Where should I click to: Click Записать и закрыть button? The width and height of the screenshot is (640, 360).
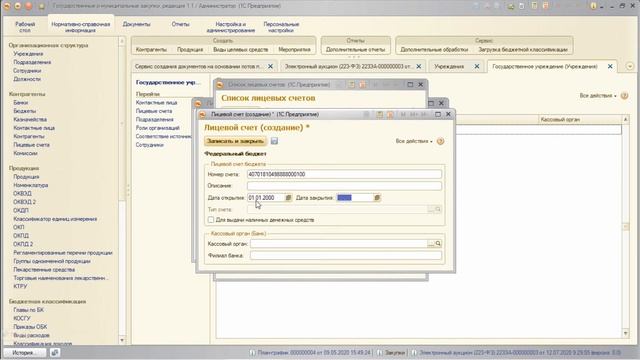point(236,141)
